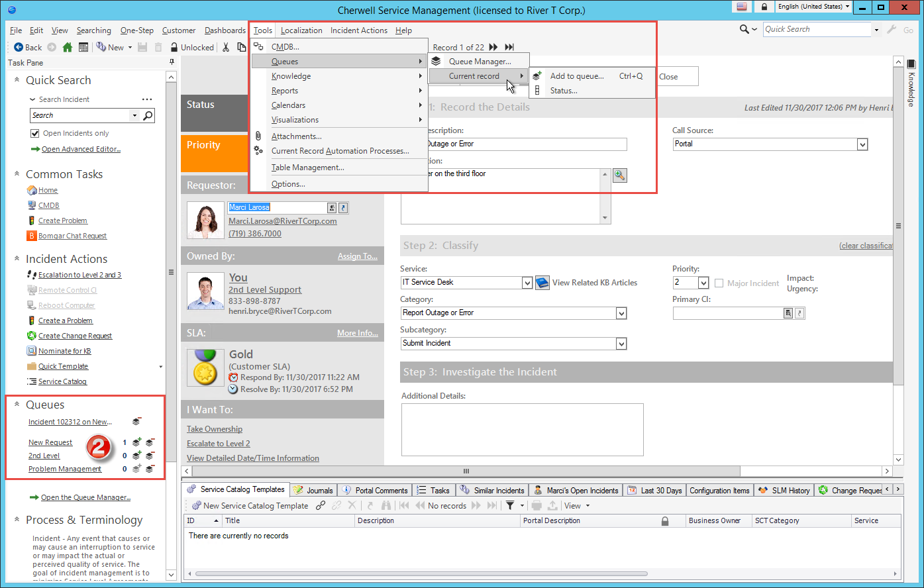Select Queue Manager menu item

tap(479, 62)
